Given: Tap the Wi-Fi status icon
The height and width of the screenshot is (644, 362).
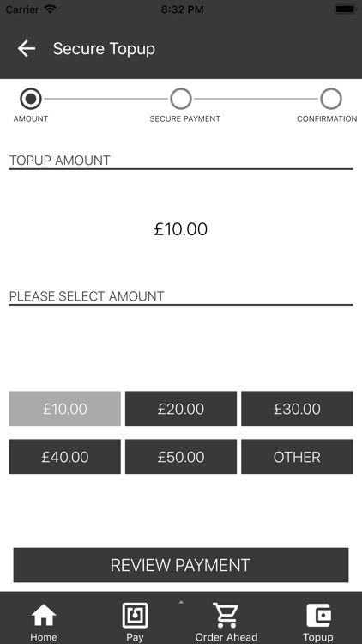Looking at the screenshot, I should (50, 9).
